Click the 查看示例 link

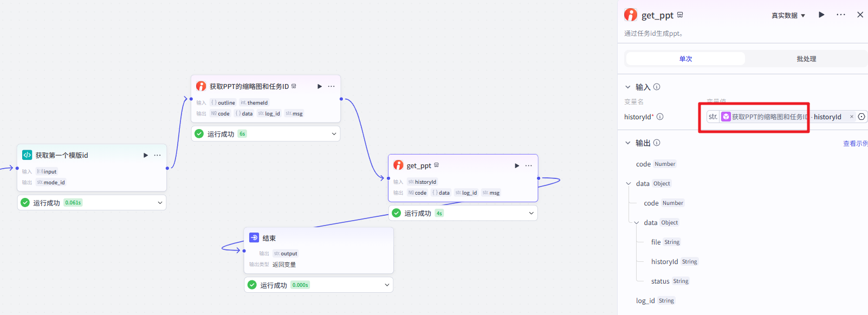(x=855, y=143)
